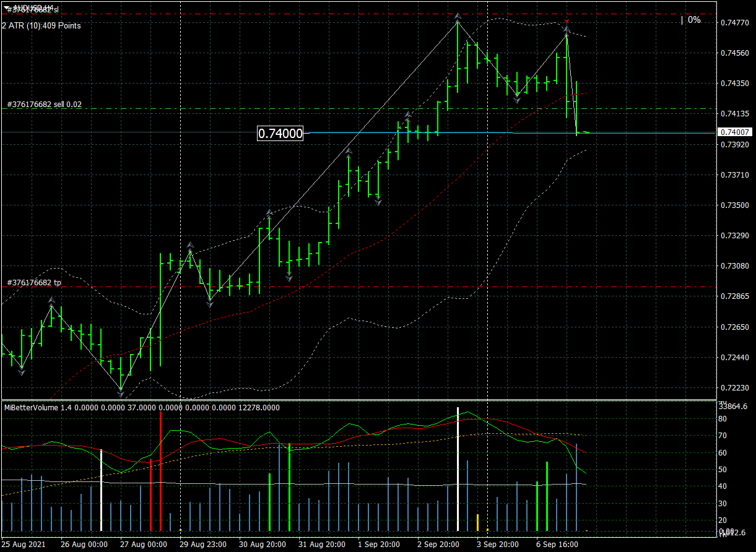Click the '3 Sep 20:00' time label
Viewport: 756px width, 552px height.
[x=498, y=545]
